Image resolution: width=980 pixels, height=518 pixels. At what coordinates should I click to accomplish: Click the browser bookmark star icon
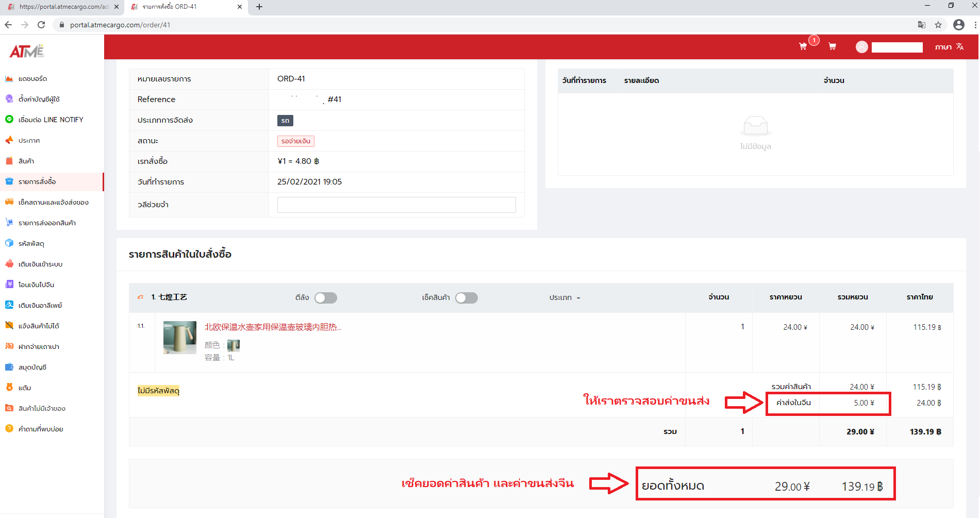(938, 25)
